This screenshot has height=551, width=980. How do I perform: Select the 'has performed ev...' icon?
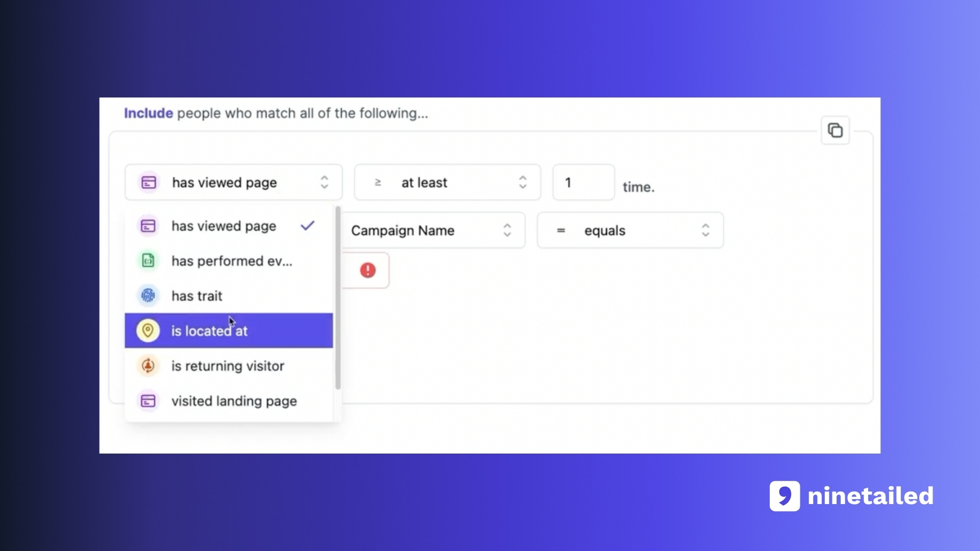(x=148, y=261)
